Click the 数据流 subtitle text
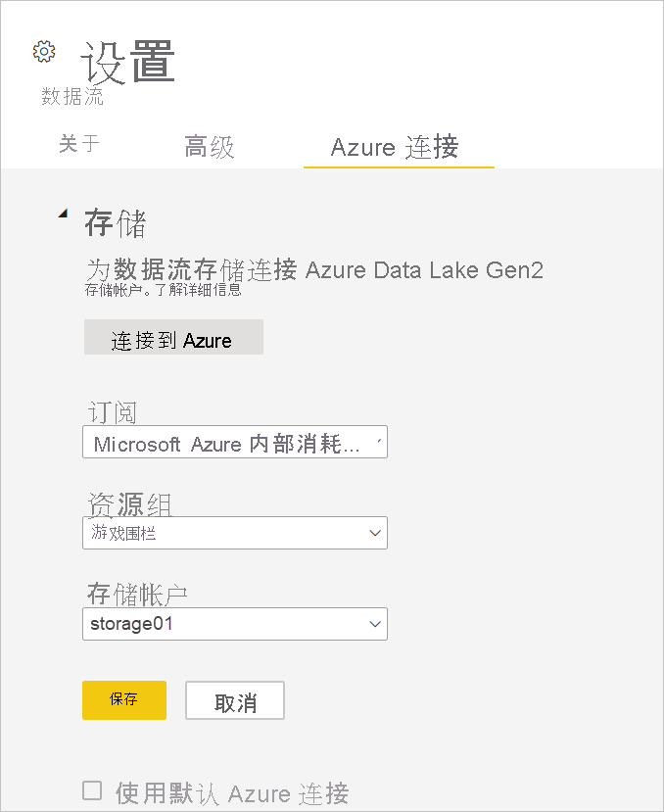Viewport: 664px width, 812px height. coord(72,97)
